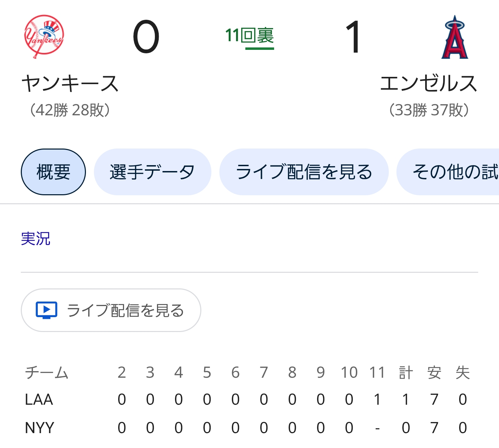
Task: Click the LAA row label
Action: click(x=39, y=400)
